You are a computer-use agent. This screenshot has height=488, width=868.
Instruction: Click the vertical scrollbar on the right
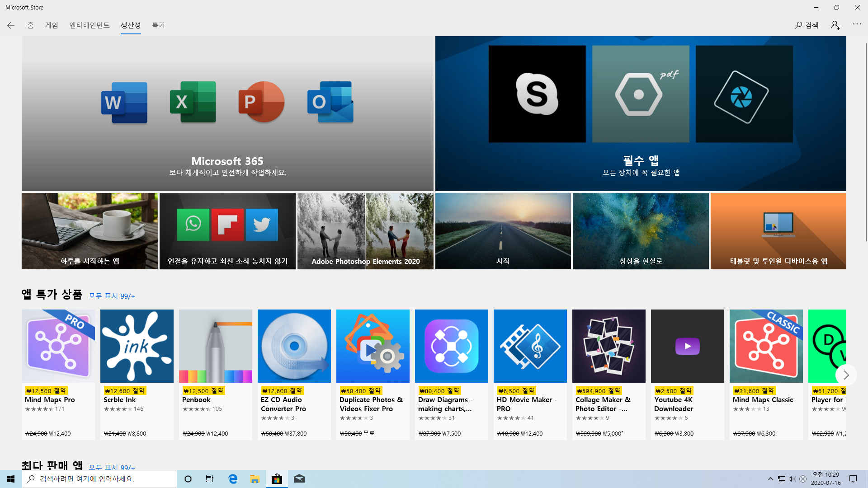pyautogui.click(x=866, y=142)
